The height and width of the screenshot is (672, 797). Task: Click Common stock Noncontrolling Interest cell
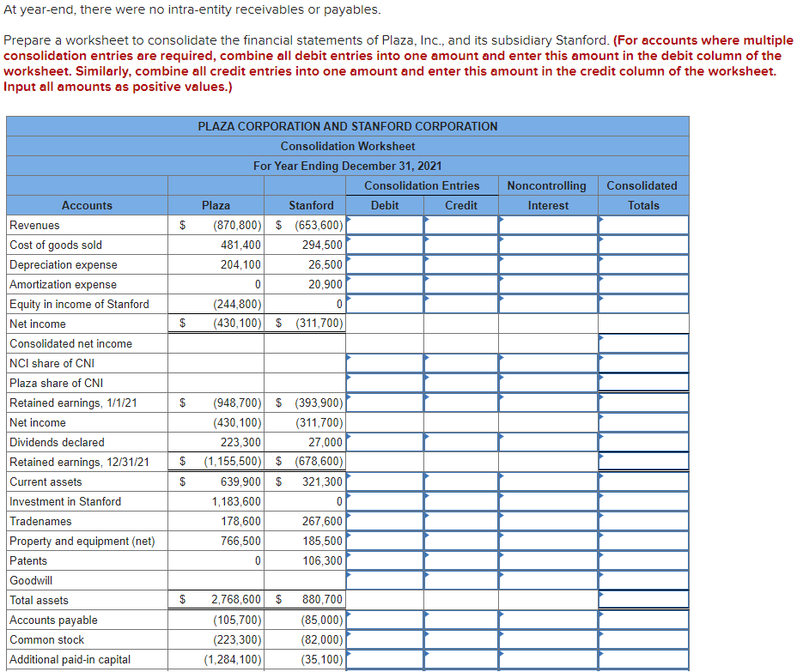[548, 639]
